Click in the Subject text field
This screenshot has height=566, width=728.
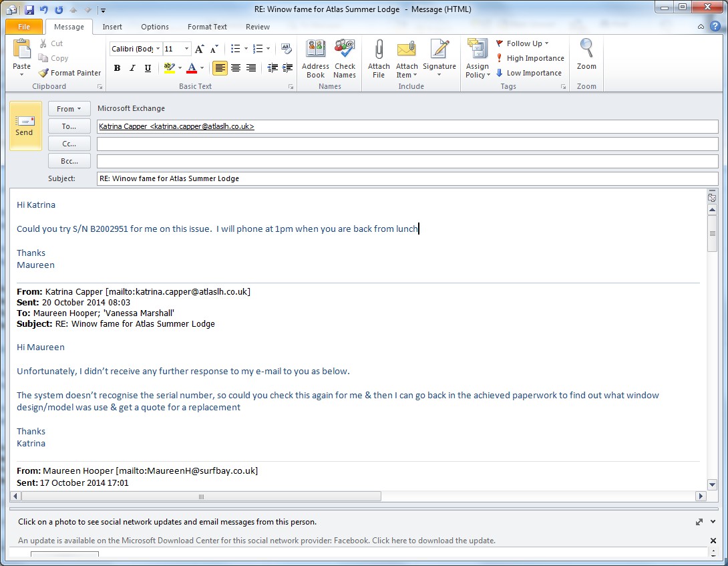pyautogui.click(x=407, y=178)
